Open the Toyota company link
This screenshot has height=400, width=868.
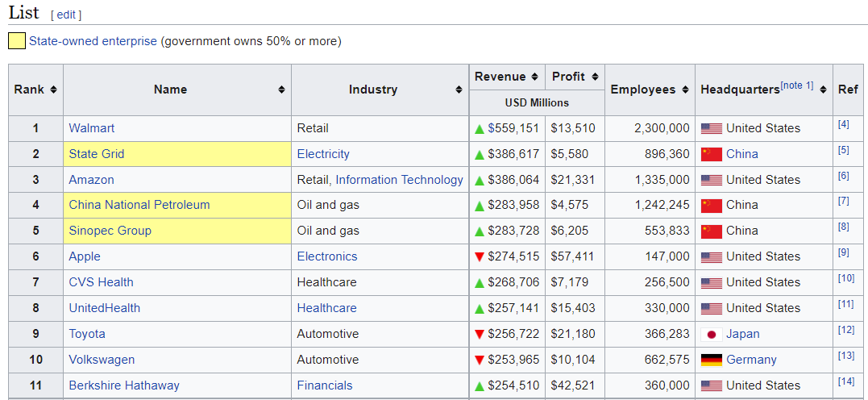tap(87, 334)
